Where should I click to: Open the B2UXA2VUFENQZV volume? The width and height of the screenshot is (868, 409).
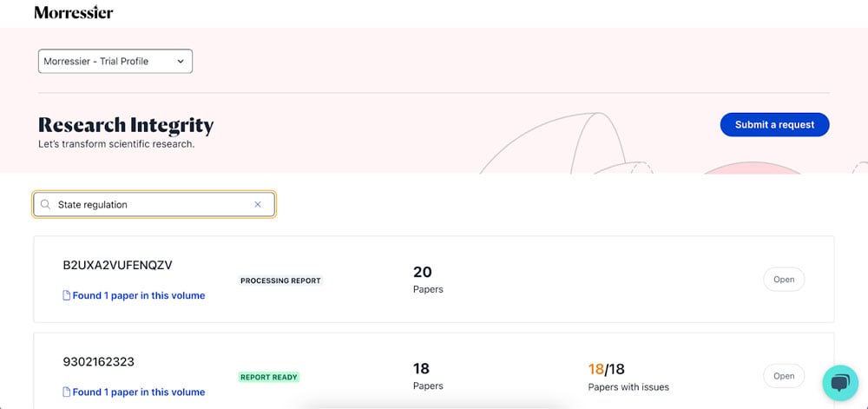(783, 280)
